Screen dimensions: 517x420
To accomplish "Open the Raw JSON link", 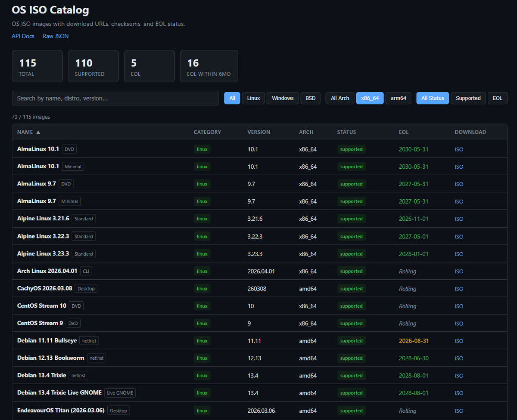I will click(56, 36).
